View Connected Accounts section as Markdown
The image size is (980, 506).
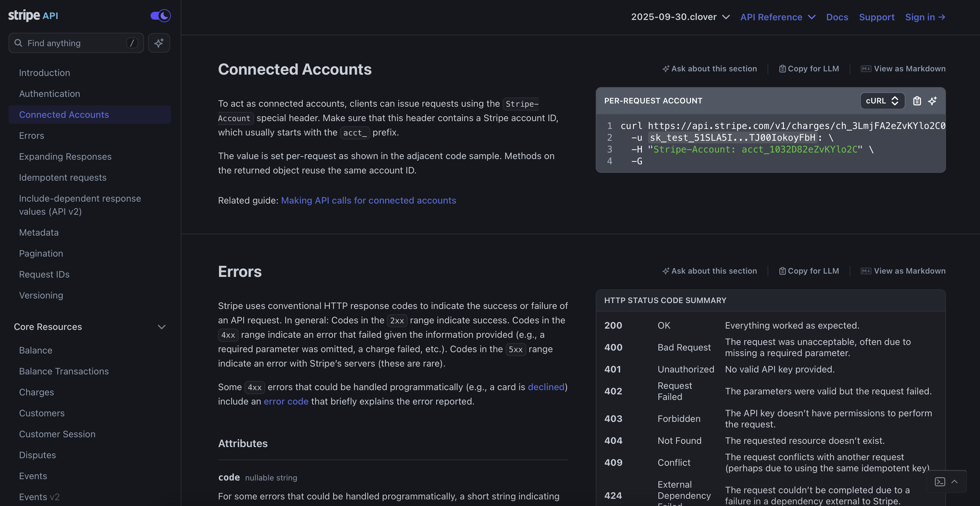pos(903,69)
